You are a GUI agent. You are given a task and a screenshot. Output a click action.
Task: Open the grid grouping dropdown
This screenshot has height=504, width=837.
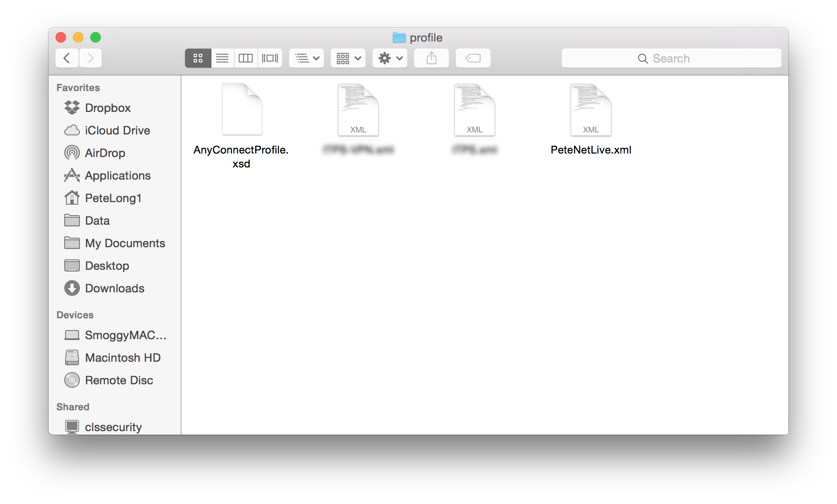click(x=348, y=58)
